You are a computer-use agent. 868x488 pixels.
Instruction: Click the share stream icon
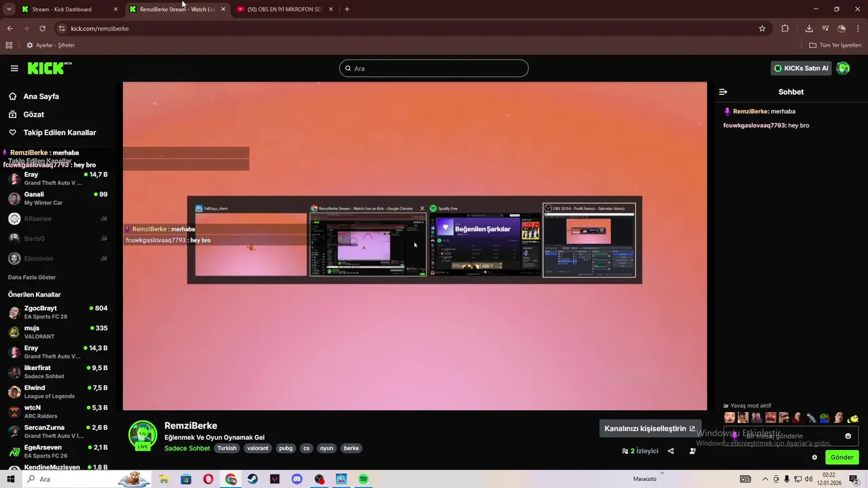point(671,451)
